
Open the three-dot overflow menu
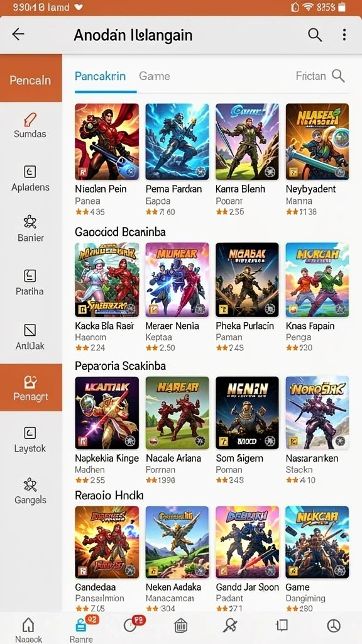344,35
